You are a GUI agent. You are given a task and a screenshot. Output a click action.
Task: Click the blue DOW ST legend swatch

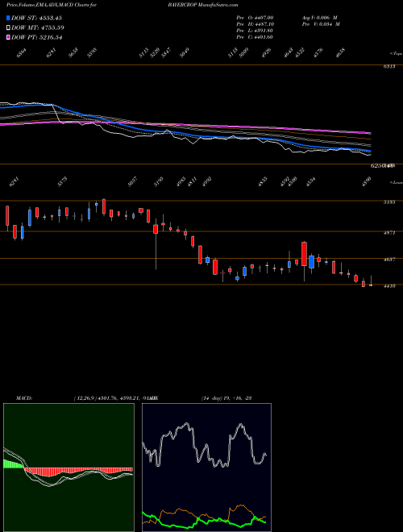(8, 18)
